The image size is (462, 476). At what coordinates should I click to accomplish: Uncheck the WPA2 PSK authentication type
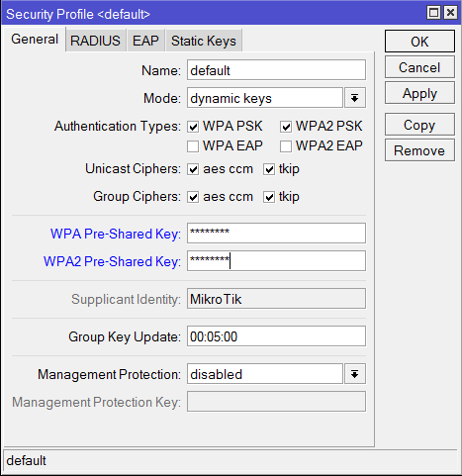click(286, 127)
